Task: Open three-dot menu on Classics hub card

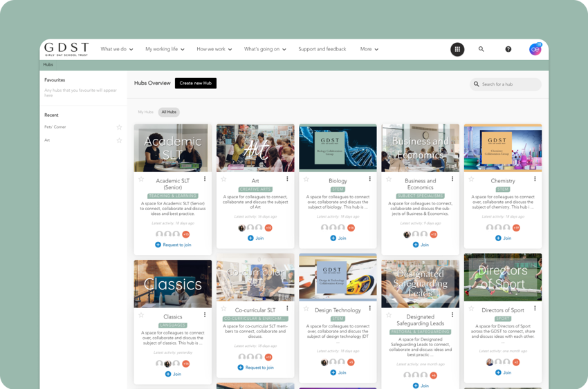Action: pyautogui.click(x=205, y=315)
